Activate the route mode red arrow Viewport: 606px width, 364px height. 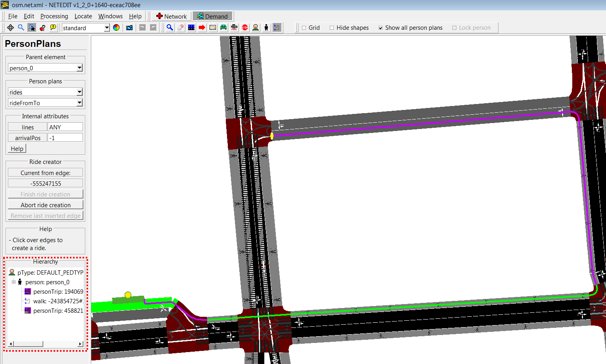202,27
